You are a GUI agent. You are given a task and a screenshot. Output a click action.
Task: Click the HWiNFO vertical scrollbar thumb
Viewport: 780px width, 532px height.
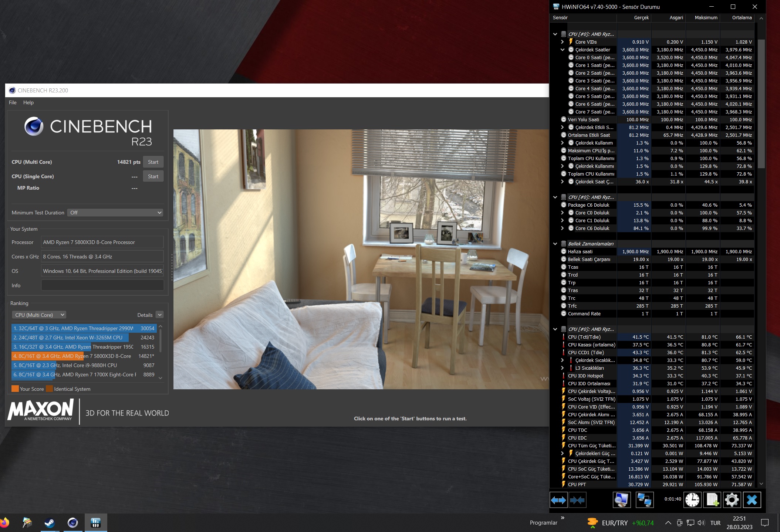(761, 104)
